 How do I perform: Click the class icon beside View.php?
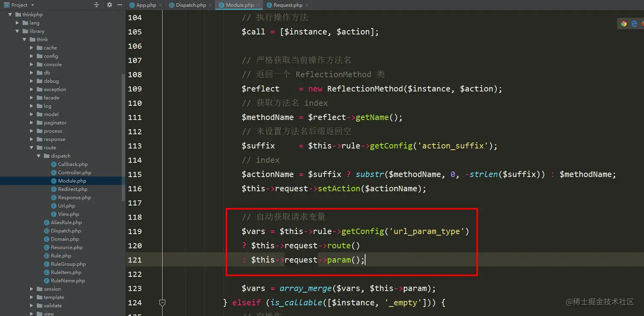click(x=54, y=214)
